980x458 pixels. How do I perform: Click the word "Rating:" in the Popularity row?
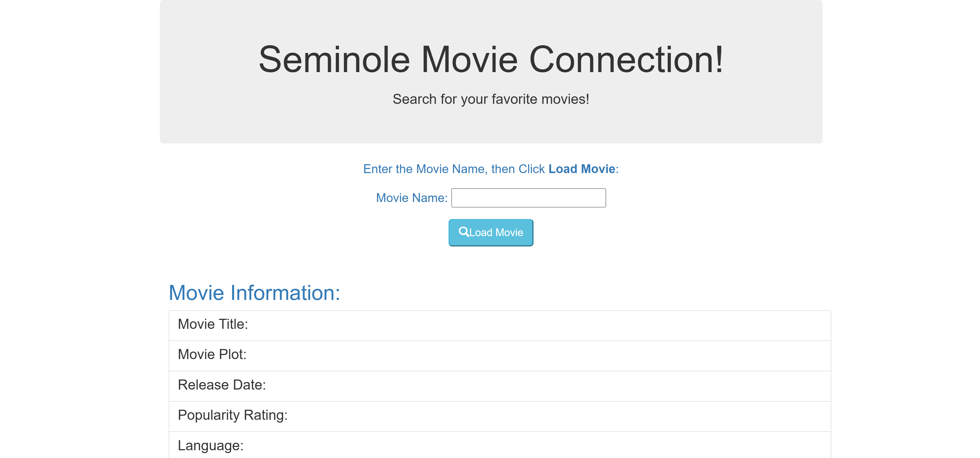[265, 415]
